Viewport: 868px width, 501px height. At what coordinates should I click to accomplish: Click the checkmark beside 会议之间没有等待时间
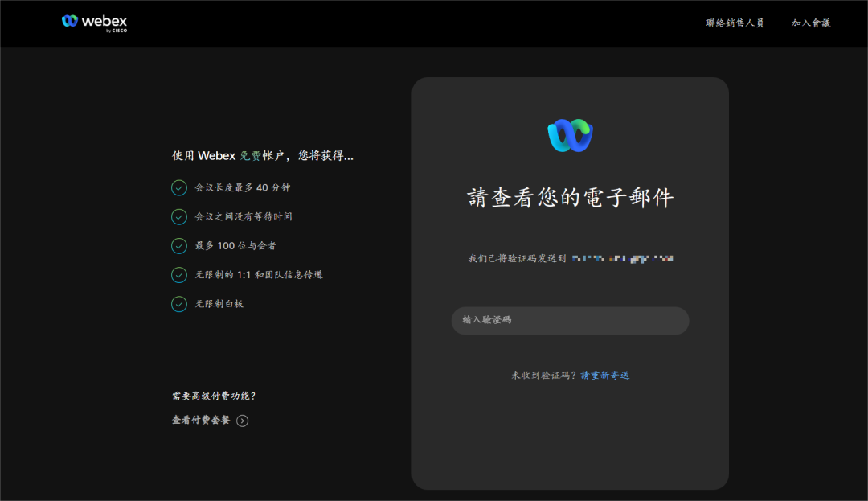coord(179,216)
